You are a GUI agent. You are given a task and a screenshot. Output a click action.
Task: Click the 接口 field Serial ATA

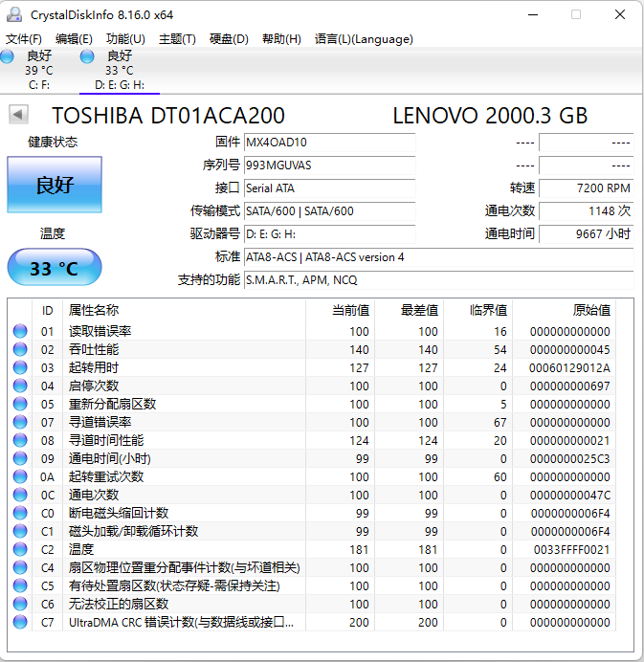[330, 188]
